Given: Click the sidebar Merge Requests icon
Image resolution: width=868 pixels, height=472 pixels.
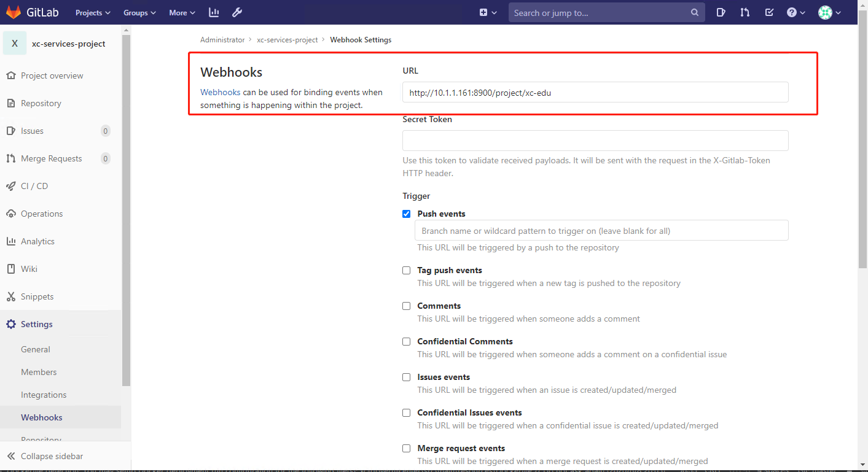Looking at the screenshot, I should pyautogui.click(x=10, y=158).
